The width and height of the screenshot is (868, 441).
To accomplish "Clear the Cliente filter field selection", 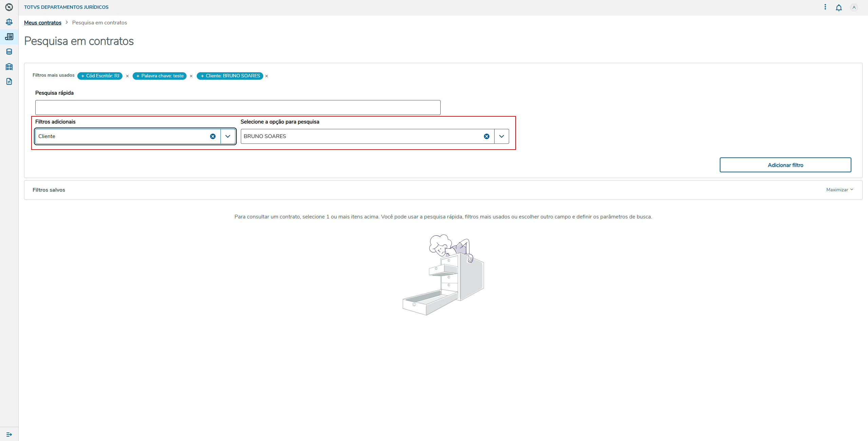I will point(213,136).
